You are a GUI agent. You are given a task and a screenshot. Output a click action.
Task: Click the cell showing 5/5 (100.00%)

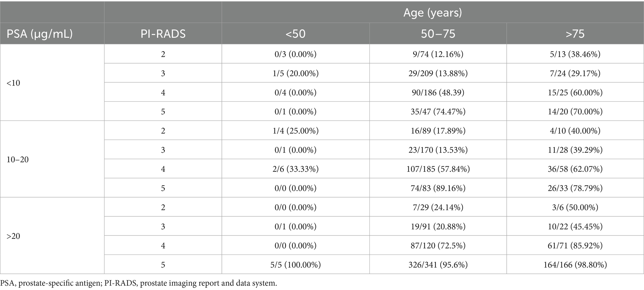pos(295,265)
